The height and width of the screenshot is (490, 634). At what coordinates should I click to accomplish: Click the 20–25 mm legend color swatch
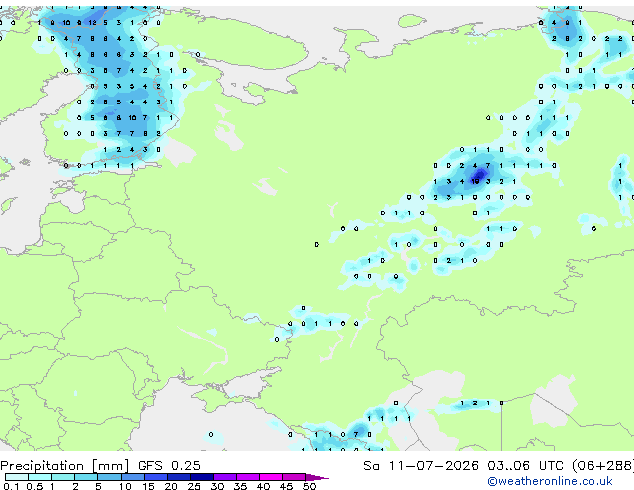[x=178, y=477]
